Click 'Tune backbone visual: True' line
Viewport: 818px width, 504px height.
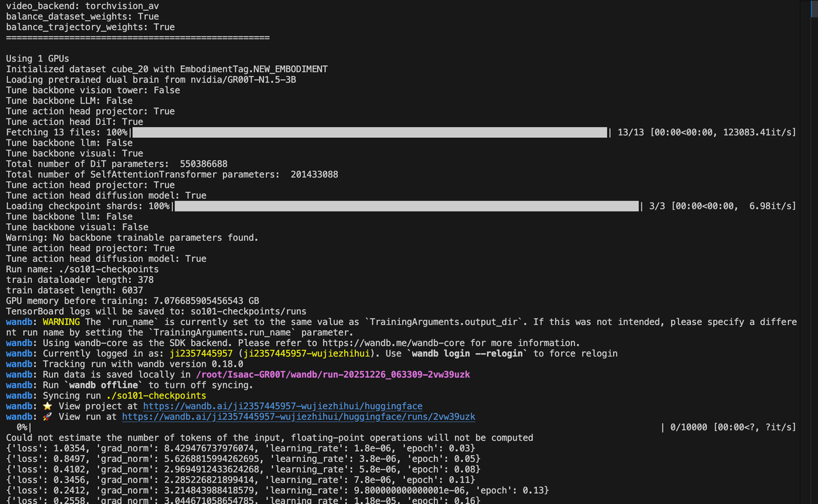(x=75, y=153)
